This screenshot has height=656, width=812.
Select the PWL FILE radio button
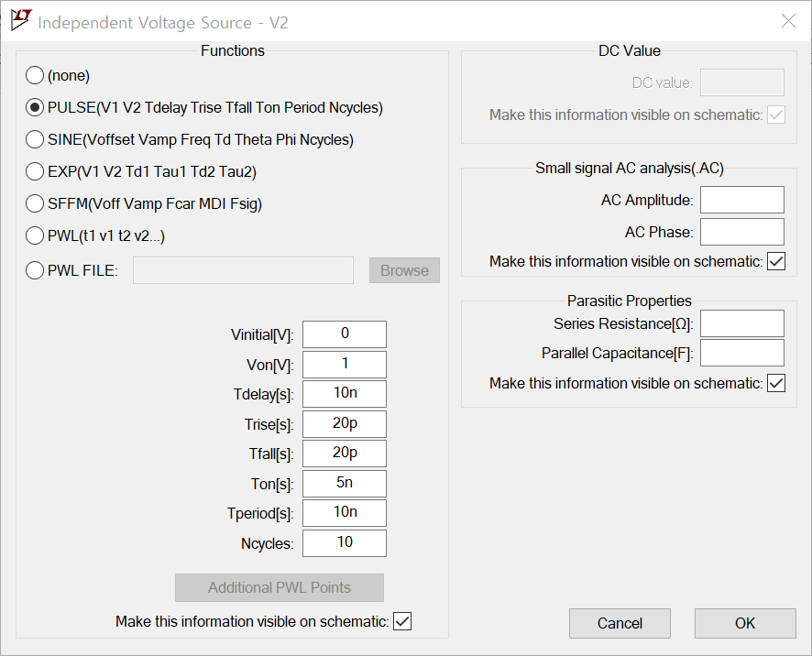35,270
